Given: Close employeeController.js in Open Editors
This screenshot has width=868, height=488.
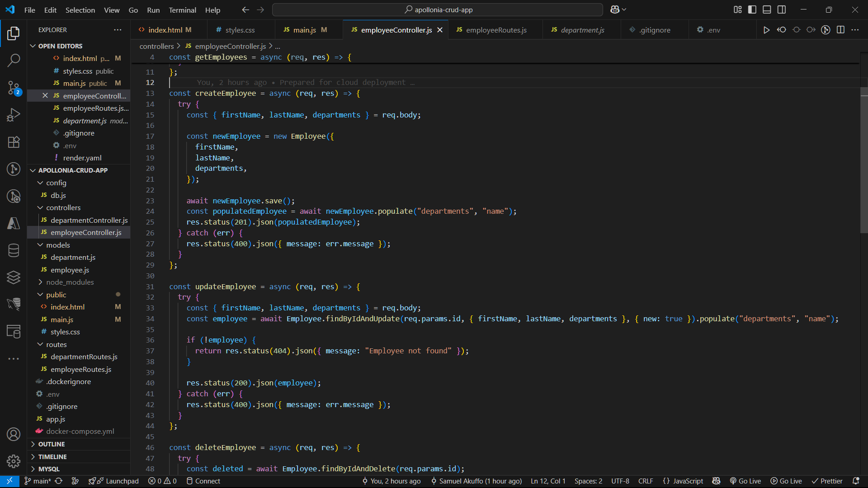Looking at the screenshot, I should pyautogui.click(x=45, y=96).
